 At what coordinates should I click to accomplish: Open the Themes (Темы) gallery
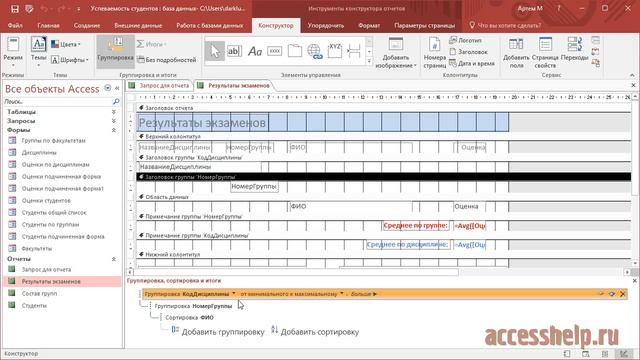(38, 52)
